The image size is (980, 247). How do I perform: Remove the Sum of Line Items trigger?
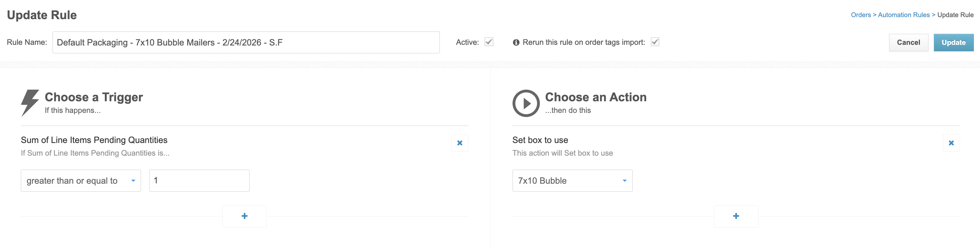[x=460, y=143]
